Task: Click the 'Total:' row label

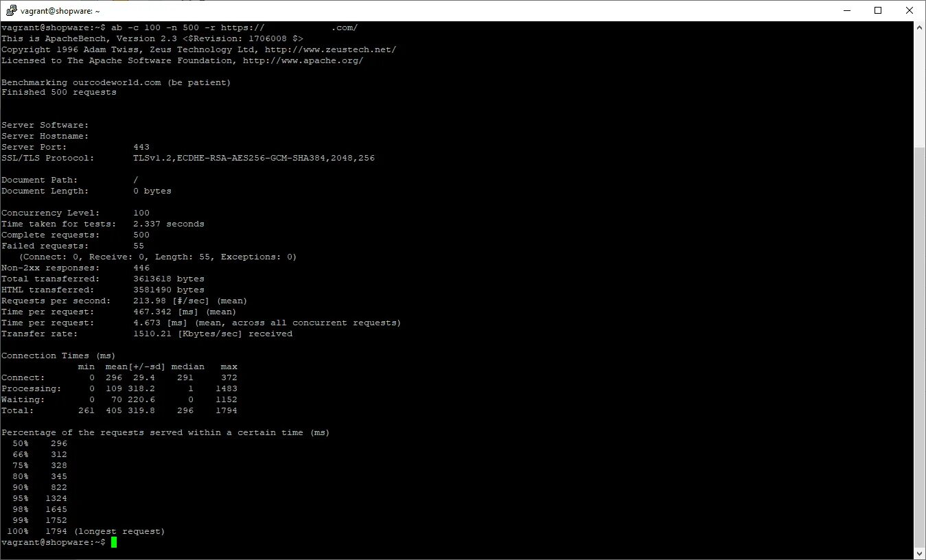Action: click(x=18, y=410)
